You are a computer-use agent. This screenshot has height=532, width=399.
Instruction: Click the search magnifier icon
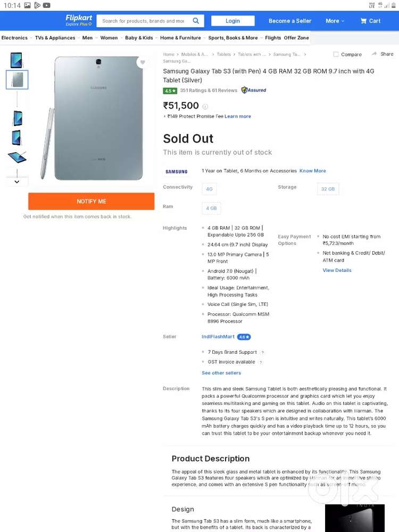tap(196, 21)
